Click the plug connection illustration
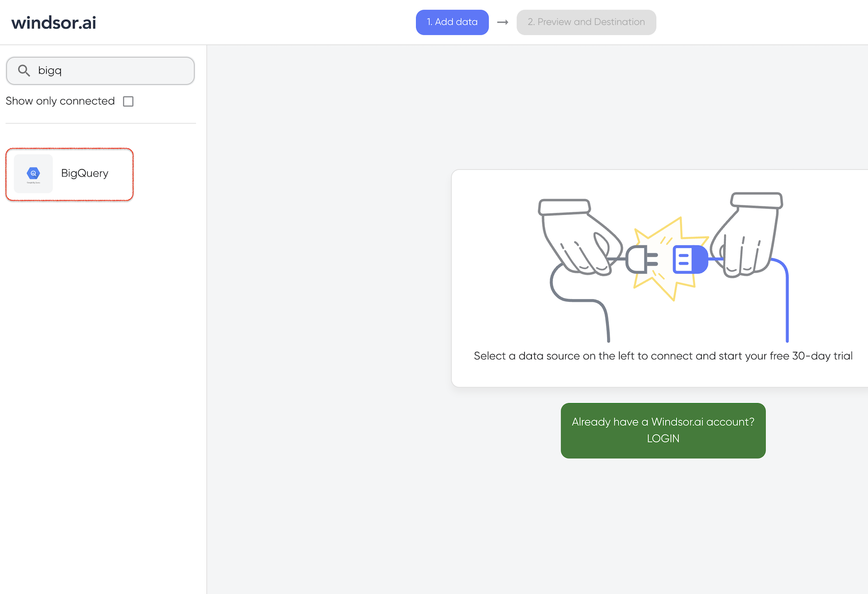Screen dimensions: 868x594 click(x=663, y=267)
